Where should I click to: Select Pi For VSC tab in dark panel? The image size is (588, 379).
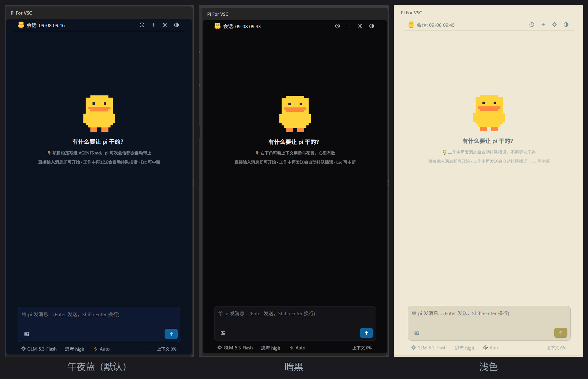218,14
